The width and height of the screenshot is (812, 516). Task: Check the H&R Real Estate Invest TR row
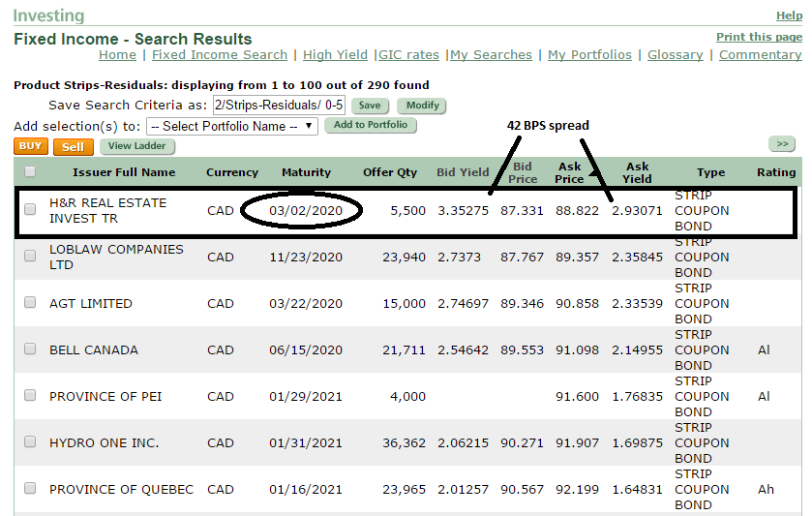click(x=30, y=209)
